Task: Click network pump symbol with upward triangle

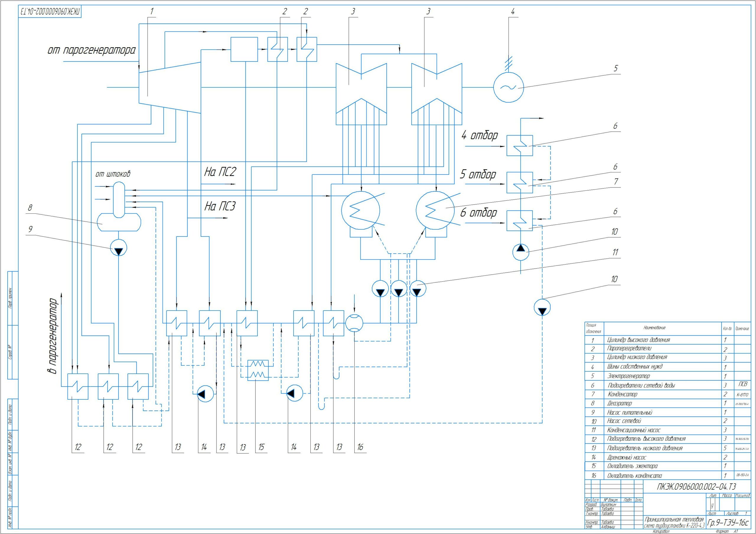Action: coord(521,252)
